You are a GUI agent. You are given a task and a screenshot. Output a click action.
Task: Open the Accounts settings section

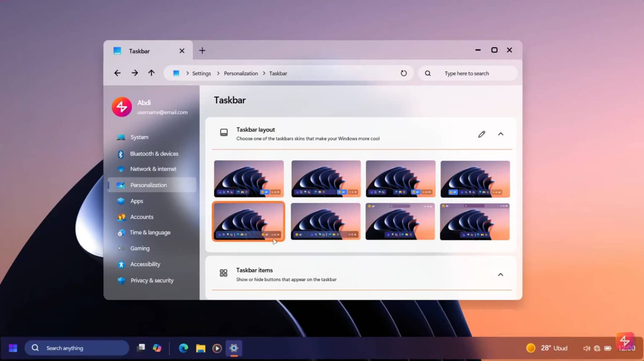(x=142, y=217)
